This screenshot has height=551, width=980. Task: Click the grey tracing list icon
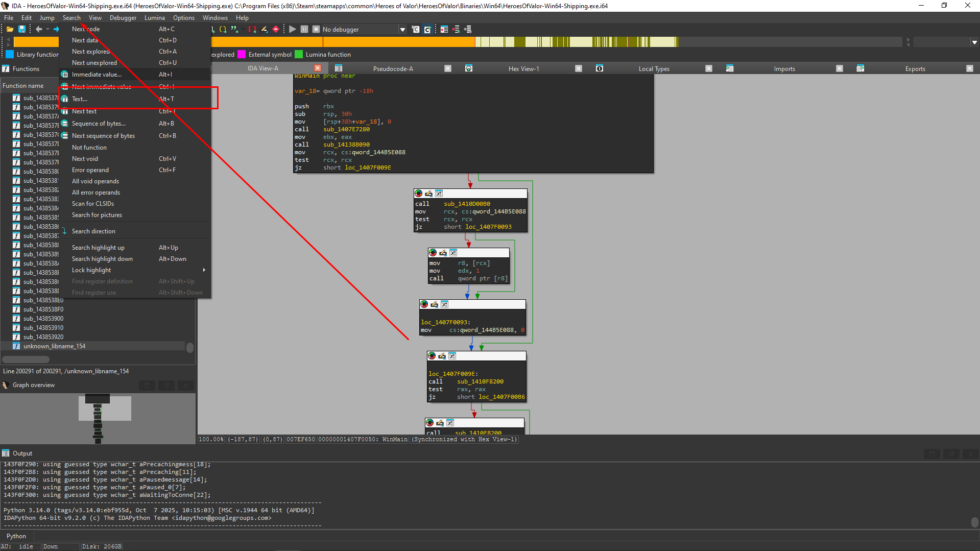coord(468,29)
